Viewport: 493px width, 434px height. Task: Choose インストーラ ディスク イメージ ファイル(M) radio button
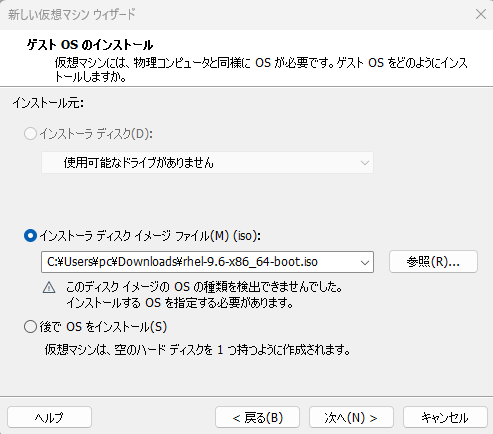point(30,236)
